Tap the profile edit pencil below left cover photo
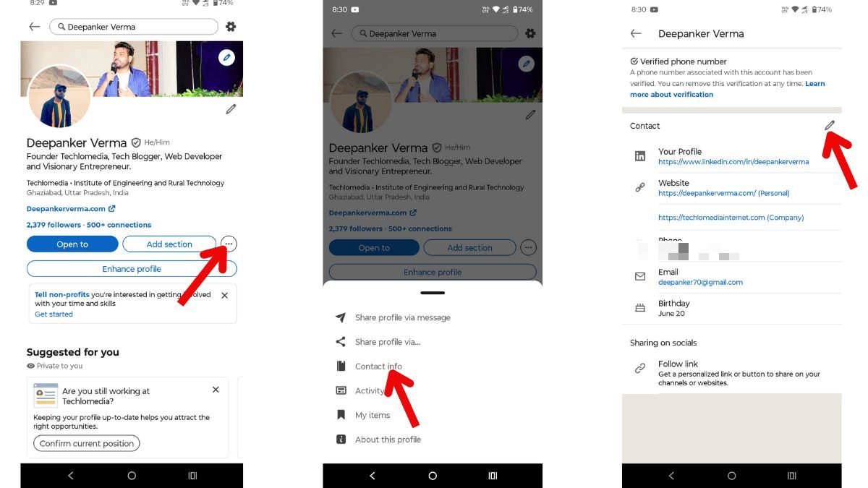 coord(231,109)
